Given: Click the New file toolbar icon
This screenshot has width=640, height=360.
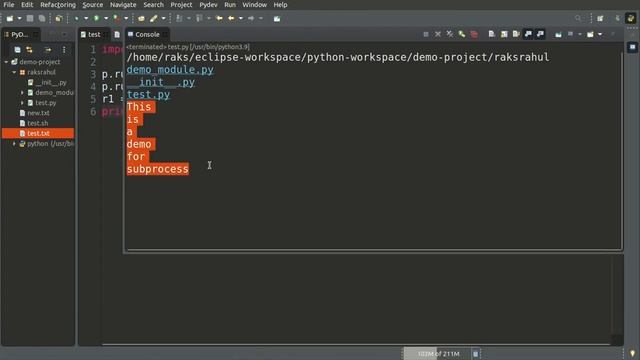Looking at the screenshot, I should (10, 18).
